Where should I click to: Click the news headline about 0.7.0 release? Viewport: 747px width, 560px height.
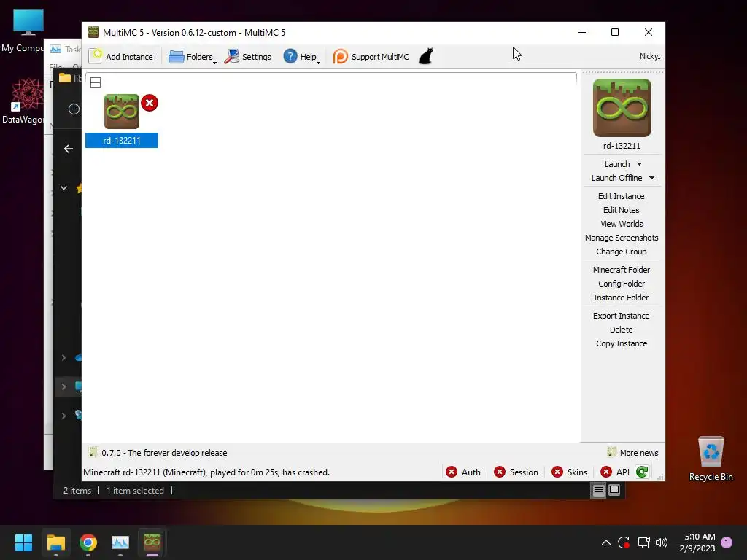point(164,453)
